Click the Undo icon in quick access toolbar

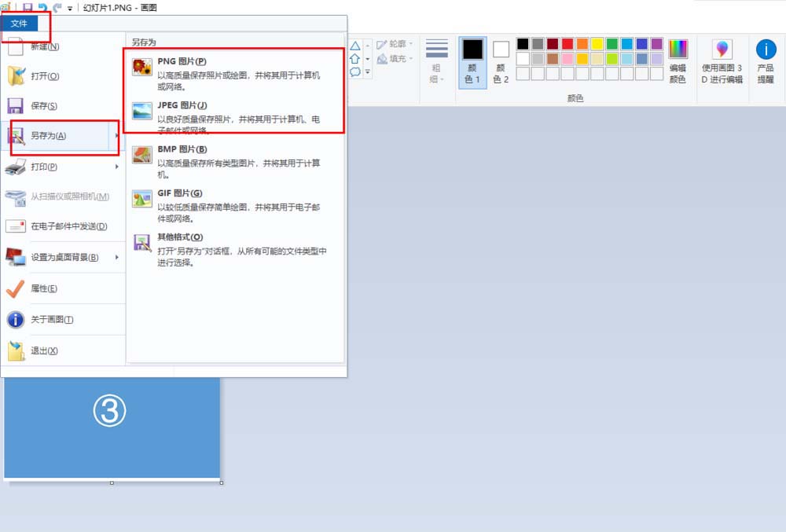click(x=43, y=7)
